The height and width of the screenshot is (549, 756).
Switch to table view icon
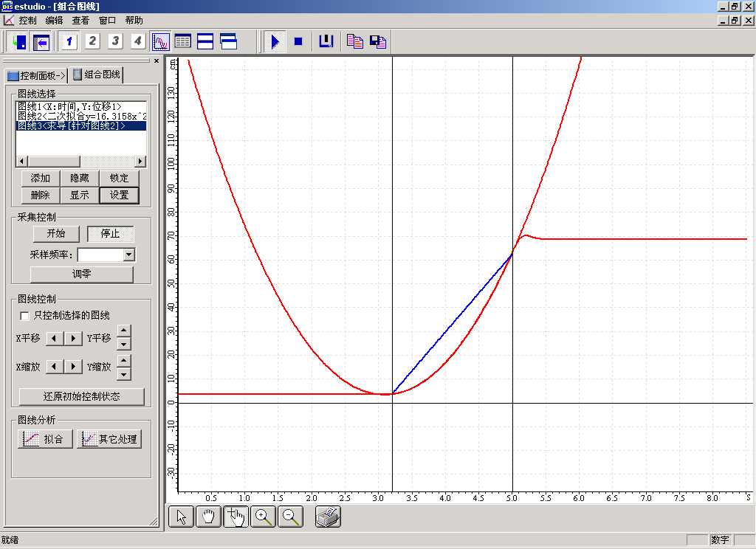(182, 41)
